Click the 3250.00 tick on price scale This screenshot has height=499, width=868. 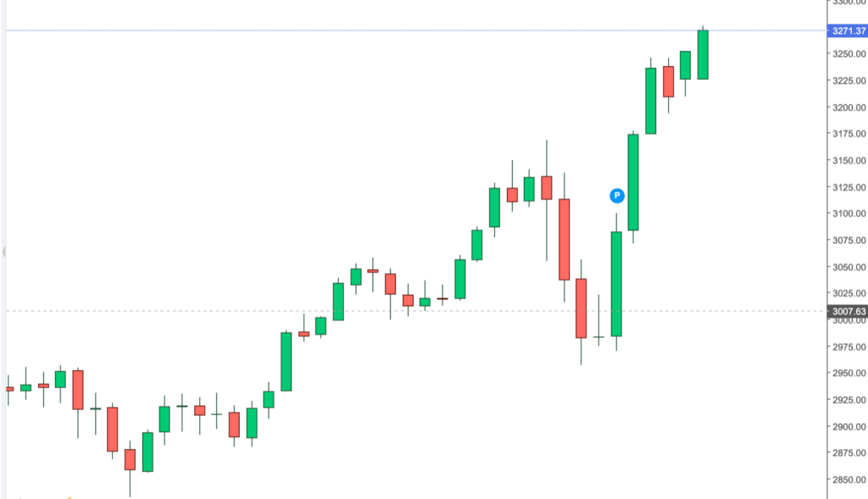coord(848,54)
